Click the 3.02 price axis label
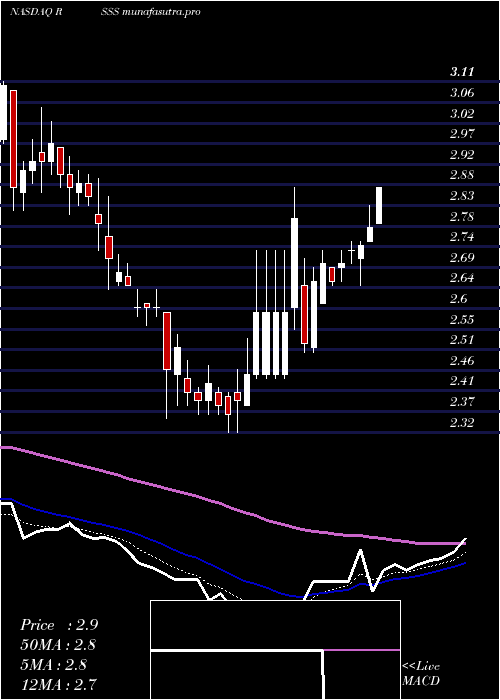The image size is (500, 700). click(x=462, y=113)
